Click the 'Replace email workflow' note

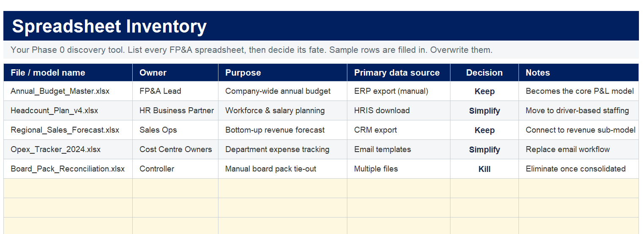[x=579, y=150]
